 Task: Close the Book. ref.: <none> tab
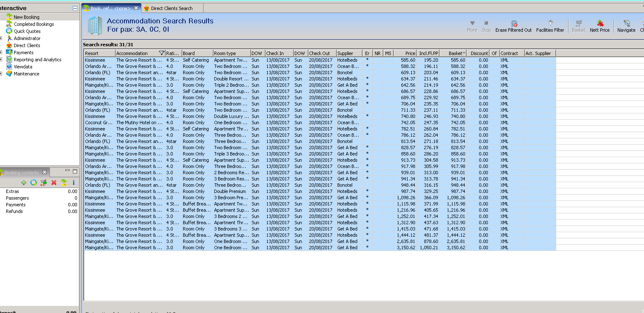[x=136, y=8]
